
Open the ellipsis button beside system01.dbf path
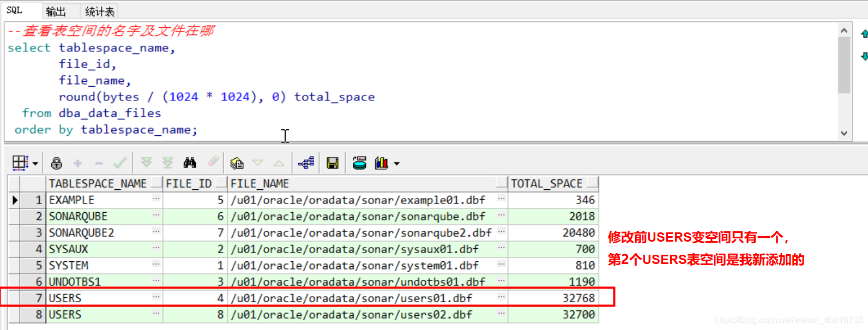(502, 264)
